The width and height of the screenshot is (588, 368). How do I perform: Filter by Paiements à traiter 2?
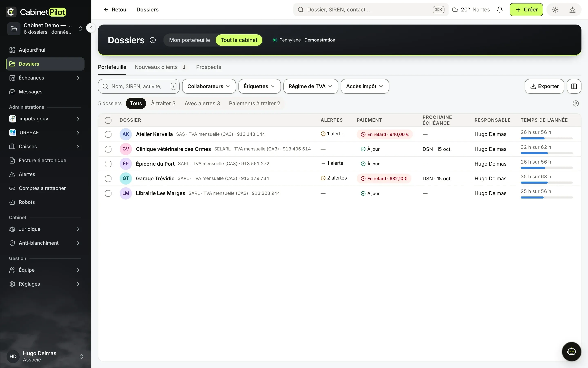(x=254, y=103)
